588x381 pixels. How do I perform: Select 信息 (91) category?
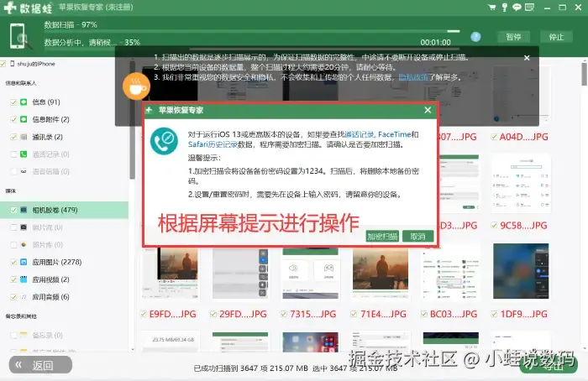coord(46,102)
